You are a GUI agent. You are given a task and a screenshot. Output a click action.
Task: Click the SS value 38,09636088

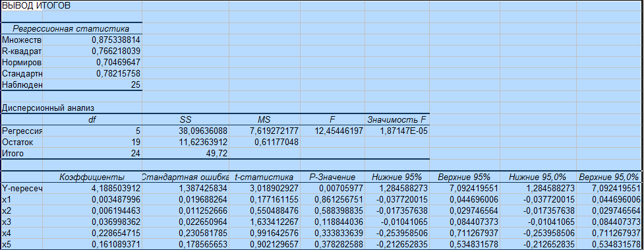point(203,131)
